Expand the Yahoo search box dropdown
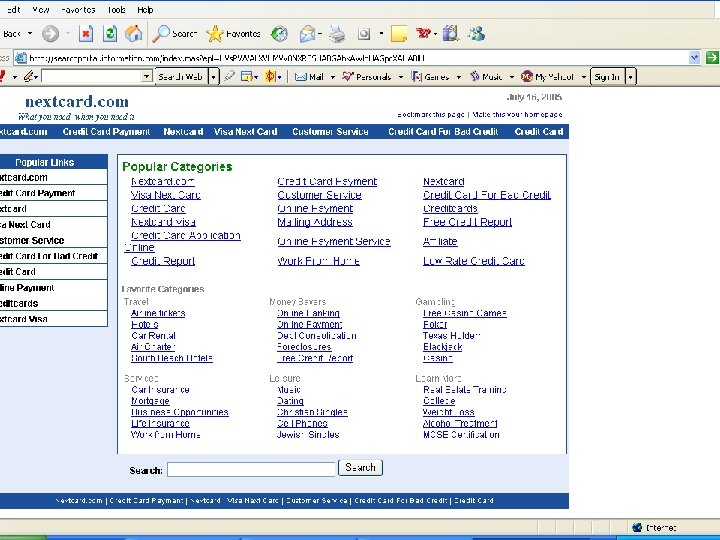Viewport: 720px width, 540px height. (146, 76)
